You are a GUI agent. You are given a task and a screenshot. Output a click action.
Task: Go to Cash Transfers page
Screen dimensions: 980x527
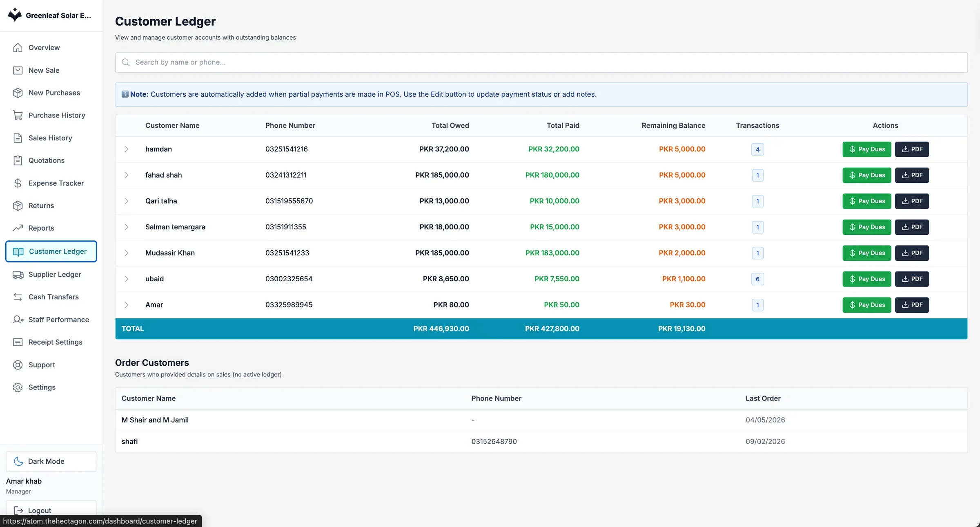51,297
